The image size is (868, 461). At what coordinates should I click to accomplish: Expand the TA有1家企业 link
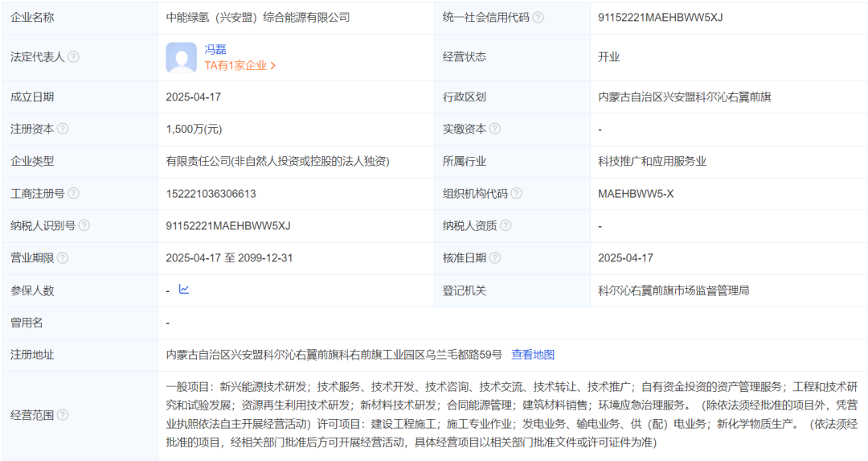tap(240, 65)
